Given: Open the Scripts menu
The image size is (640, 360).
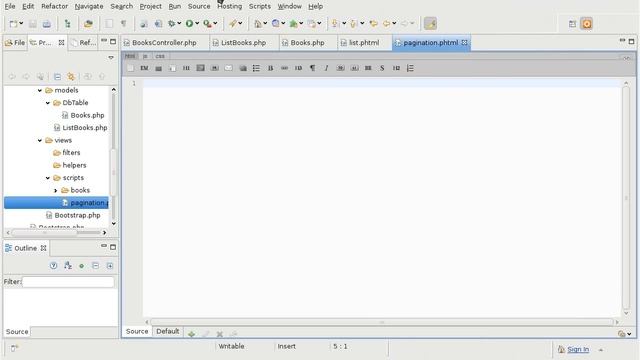Looking at the screenshot, I should [x=260, y=7].
